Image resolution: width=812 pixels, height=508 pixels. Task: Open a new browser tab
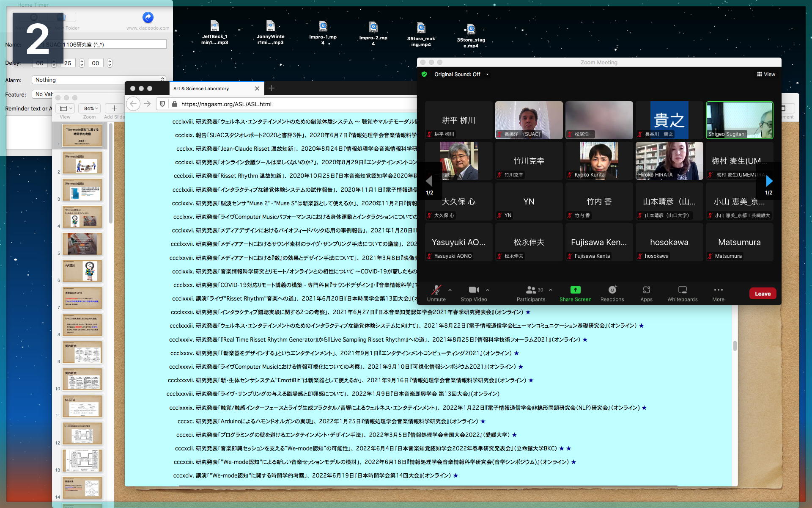(272, 88)
